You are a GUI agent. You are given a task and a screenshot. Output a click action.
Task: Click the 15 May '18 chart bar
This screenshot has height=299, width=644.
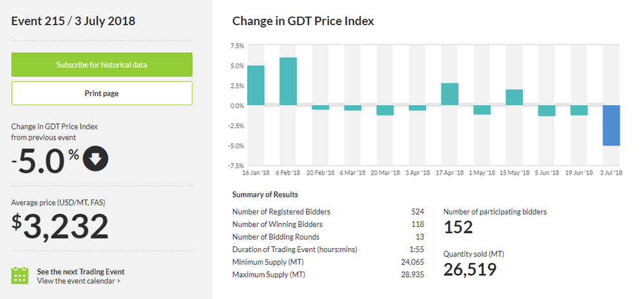pyautogui.click(x=514, y=97)
